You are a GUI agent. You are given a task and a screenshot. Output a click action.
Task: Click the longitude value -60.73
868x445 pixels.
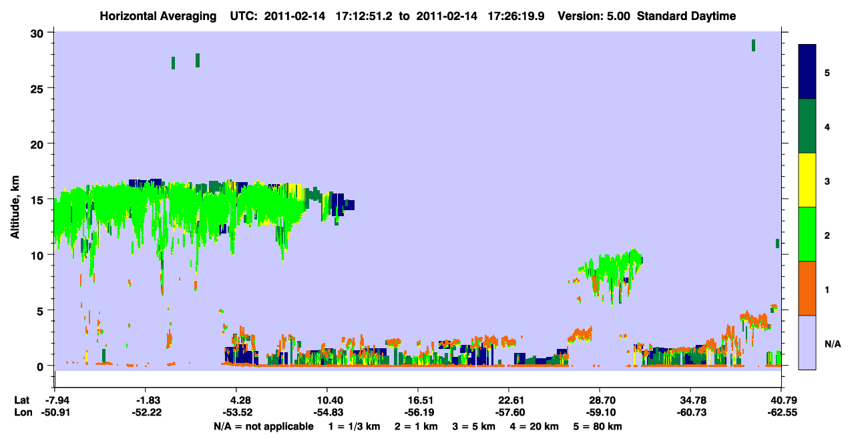[x=690, y=412]
